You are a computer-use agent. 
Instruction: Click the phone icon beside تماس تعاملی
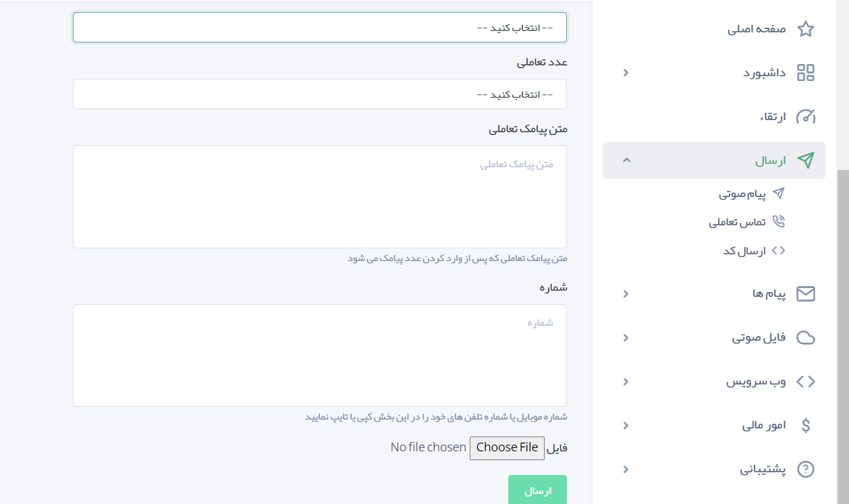pos(779,222)
